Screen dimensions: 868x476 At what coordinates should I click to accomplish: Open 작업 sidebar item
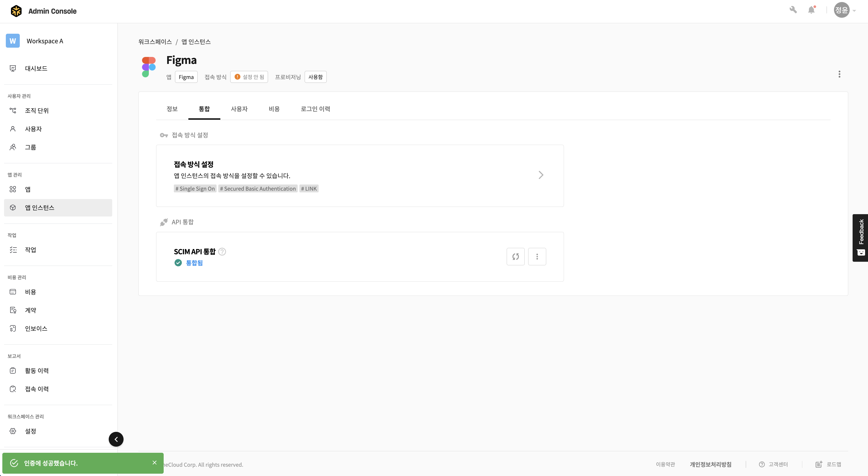tap(58, 250)
